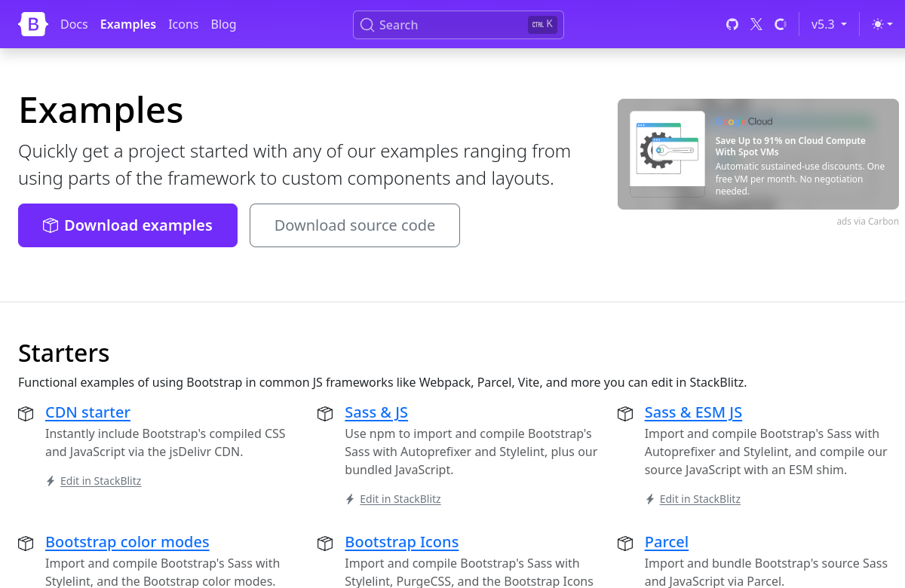
Task: Click the Download source code button
Action: click(x=354, y=225)
